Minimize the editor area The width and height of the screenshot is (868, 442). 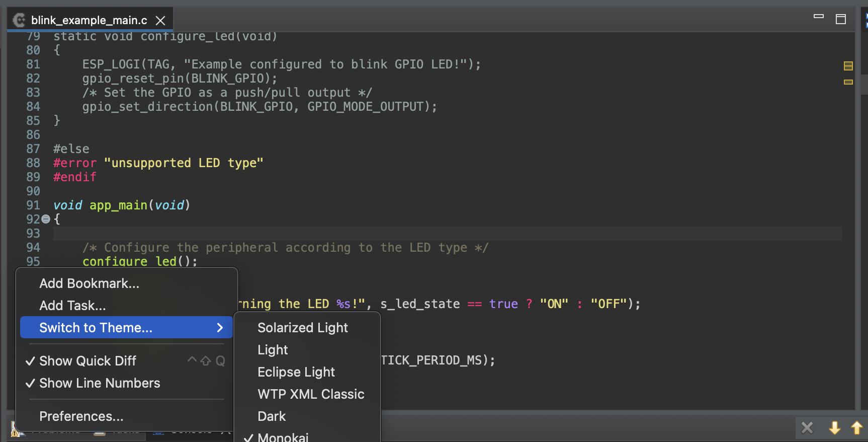pyautogui.click(x=819, y=17)
